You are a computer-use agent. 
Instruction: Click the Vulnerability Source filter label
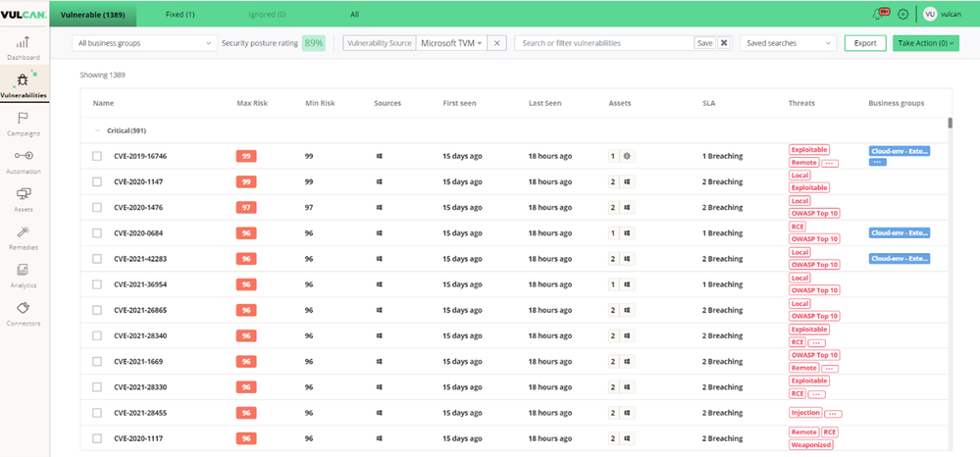pos(380,43)
